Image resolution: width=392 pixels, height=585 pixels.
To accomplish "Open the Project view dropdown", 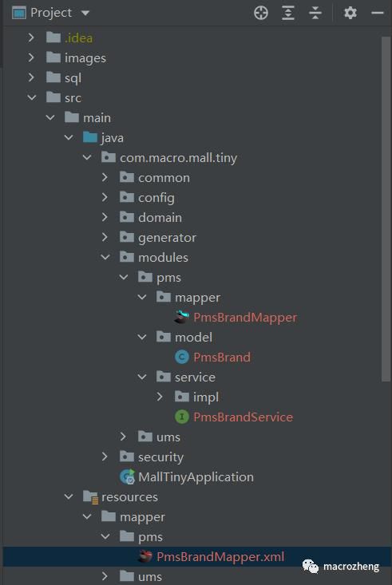I will click(x=85, y=13).
